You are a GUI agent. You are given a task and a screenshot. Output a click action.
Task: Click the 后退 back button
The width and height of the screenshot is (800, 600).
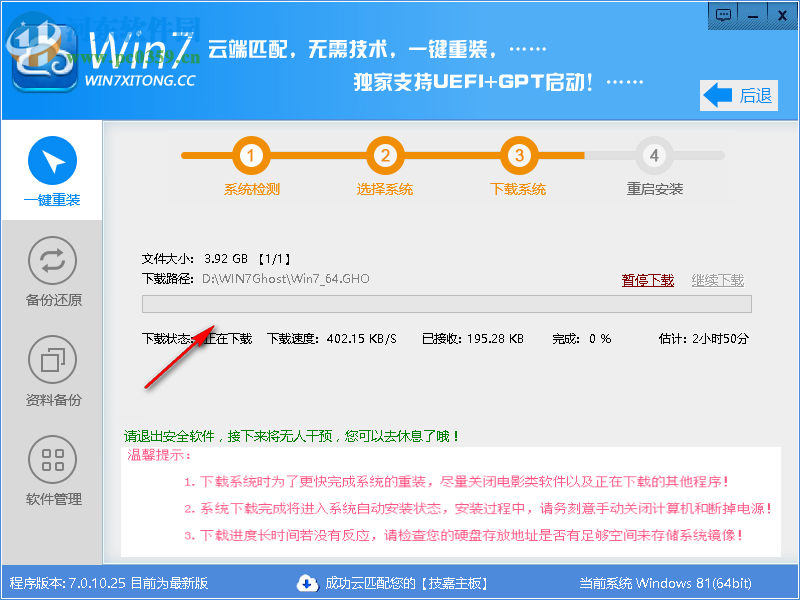tap(737, 95)
